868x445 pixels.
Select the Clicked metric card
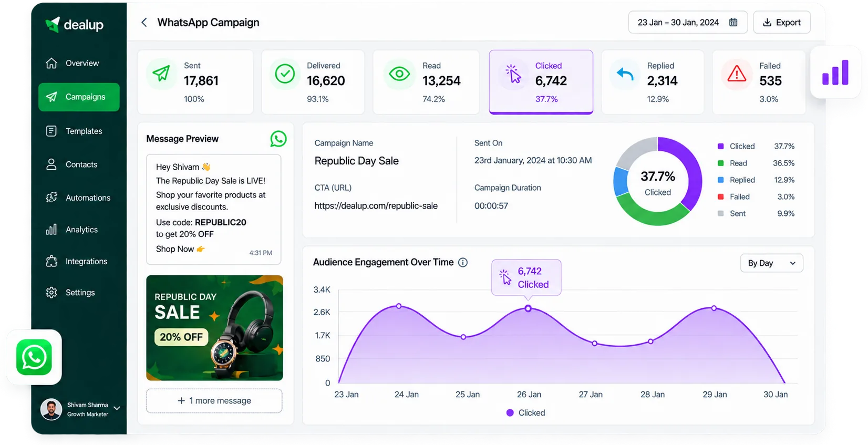click(x=541, y=82)
